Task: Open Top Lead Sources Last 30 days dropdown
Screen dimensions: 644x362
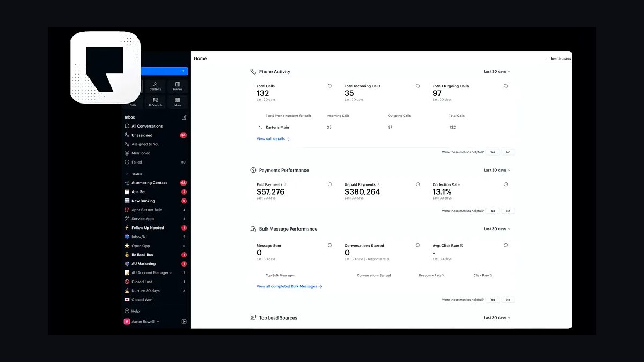Action: pyautogui.click(x=497, y=318)
